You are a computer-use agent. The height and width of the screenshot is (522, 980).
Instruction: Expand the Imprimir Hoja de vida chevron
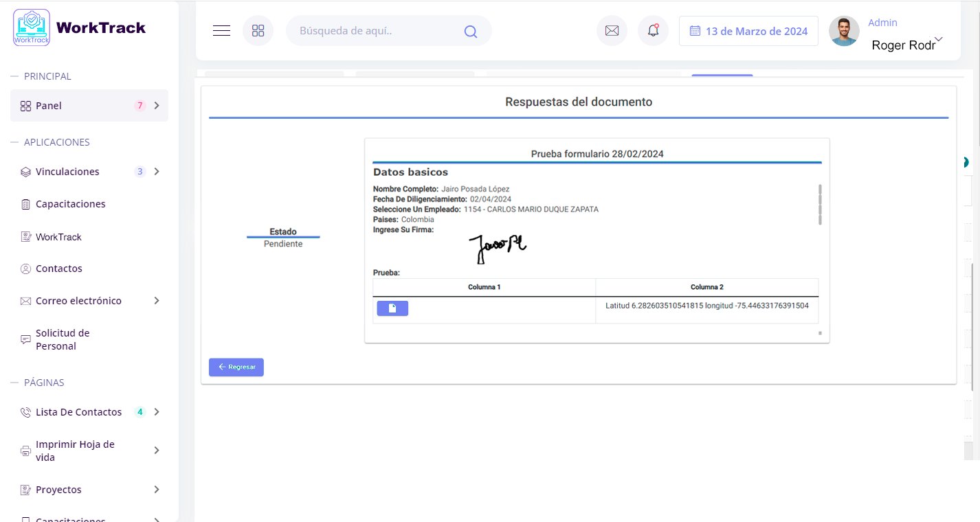click(157, 451)
